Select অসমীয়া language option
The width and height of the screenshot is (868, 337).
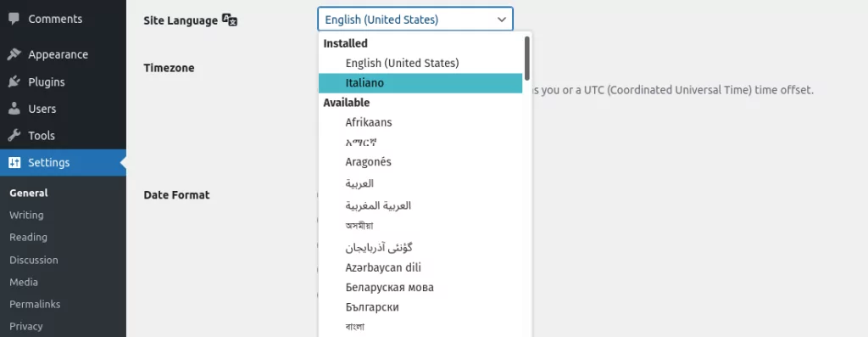point(420,226)
